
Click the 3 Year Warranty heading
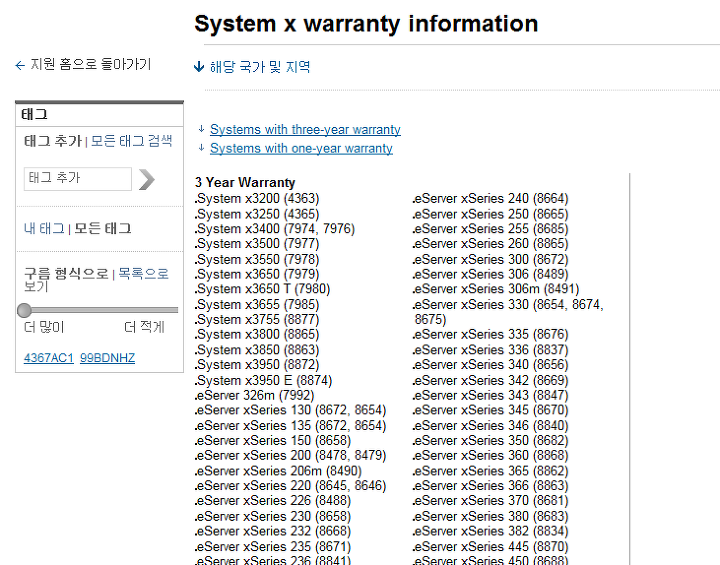coord(245,182)
